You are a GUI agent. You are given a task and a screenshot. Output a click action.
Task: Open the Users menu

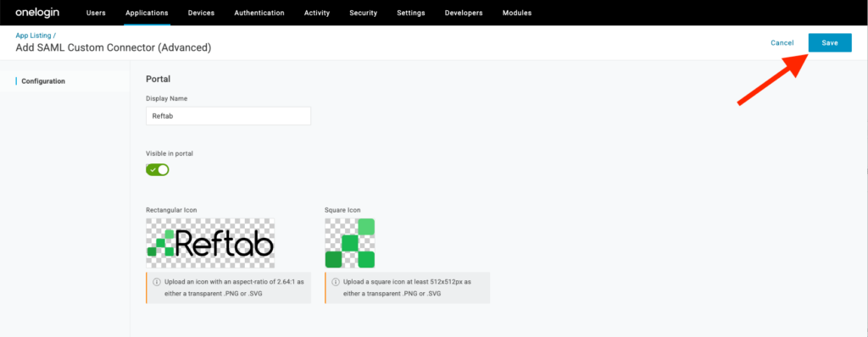point(96,13)
